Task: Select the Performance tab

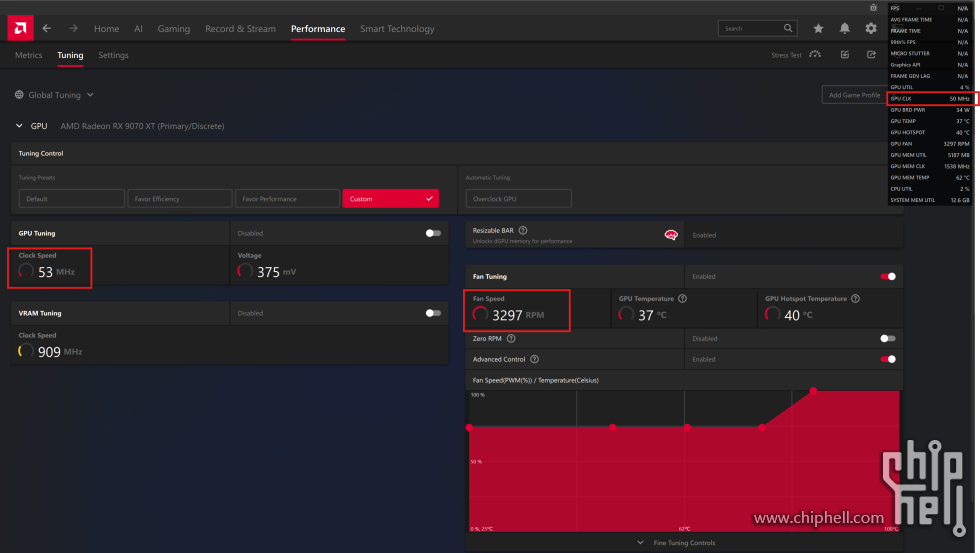Action: [318, 29]
